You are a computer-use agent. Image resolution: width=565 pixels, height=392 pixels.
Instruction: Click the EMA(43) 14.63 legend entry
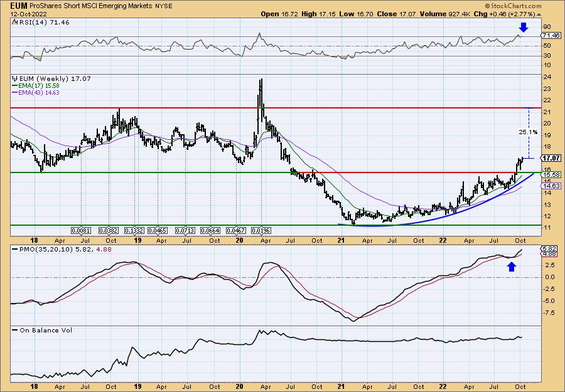39,92
